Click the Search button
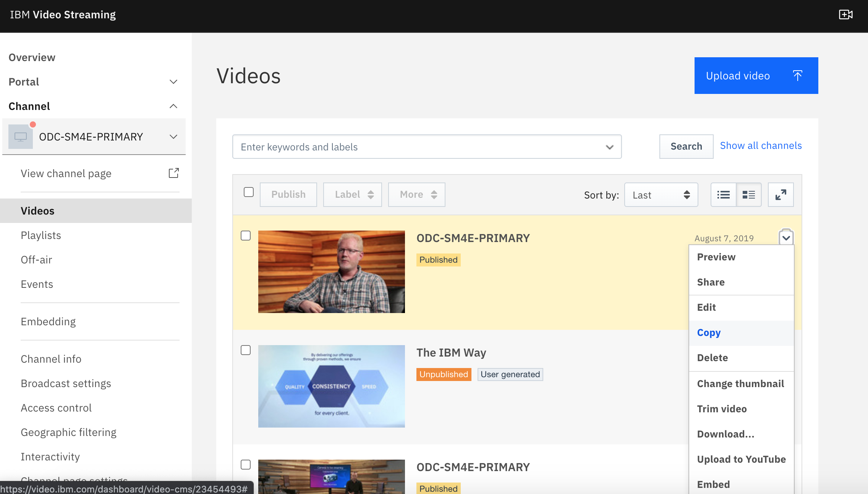868x494 pixels. click(x=686, y=146)
